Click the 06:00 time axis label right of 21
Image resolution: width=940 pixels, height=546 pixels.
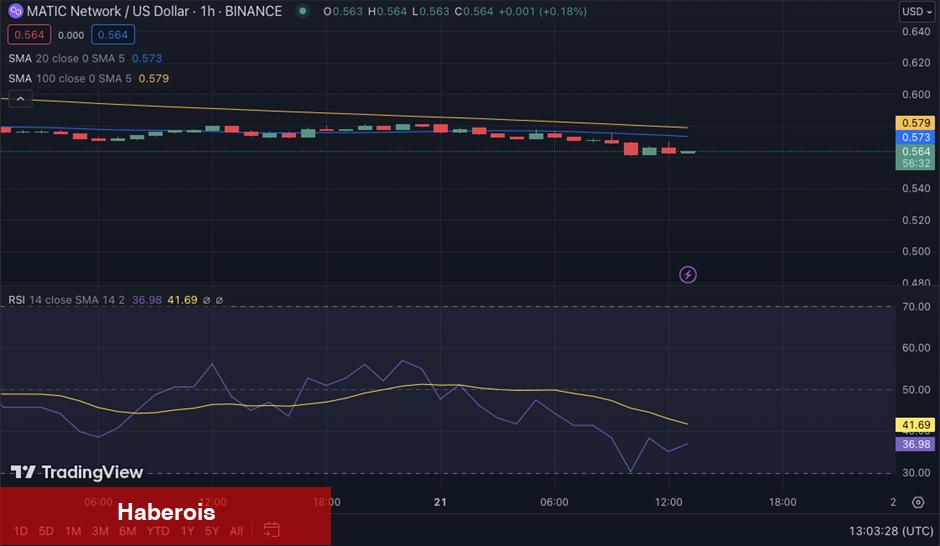(x=554, y=502)
